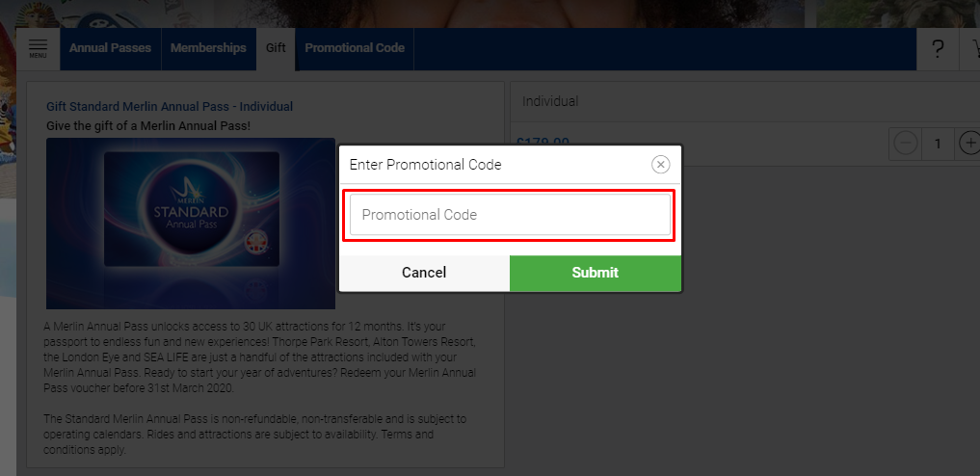This screenshot has height=476, width=980.
Task: Open the shopping cart icon
Action: (x=971, y=50)
